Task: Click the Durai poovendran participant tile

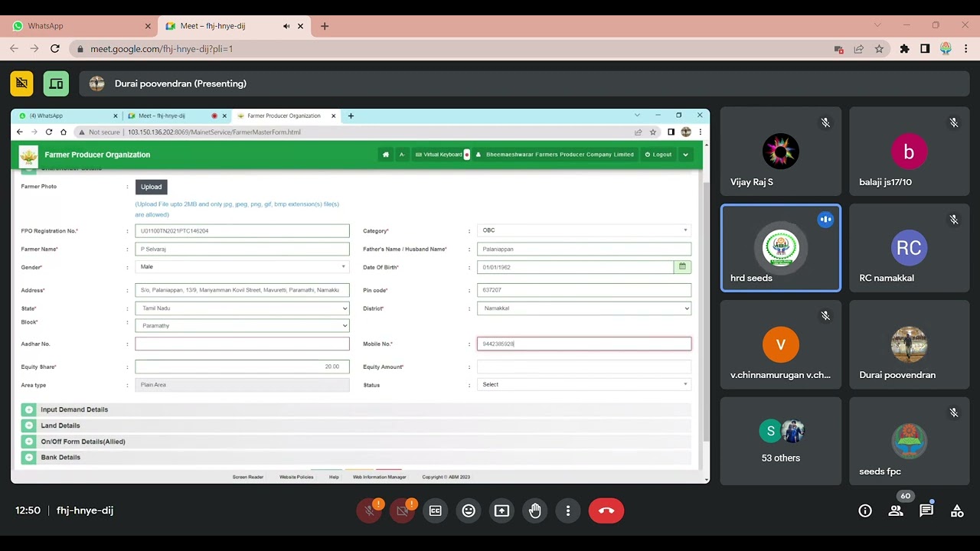Action: tap(909, 345)
